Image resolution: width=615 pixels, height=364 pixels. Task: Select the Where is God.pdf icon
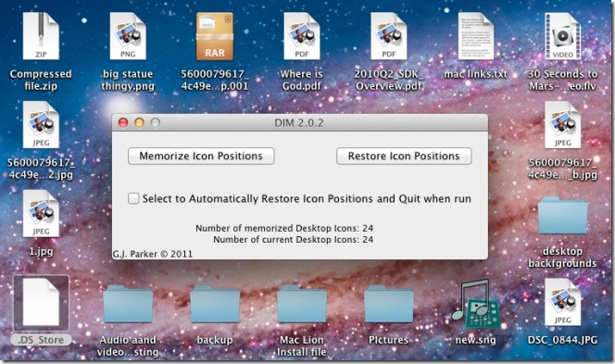[x=302, y=36]
